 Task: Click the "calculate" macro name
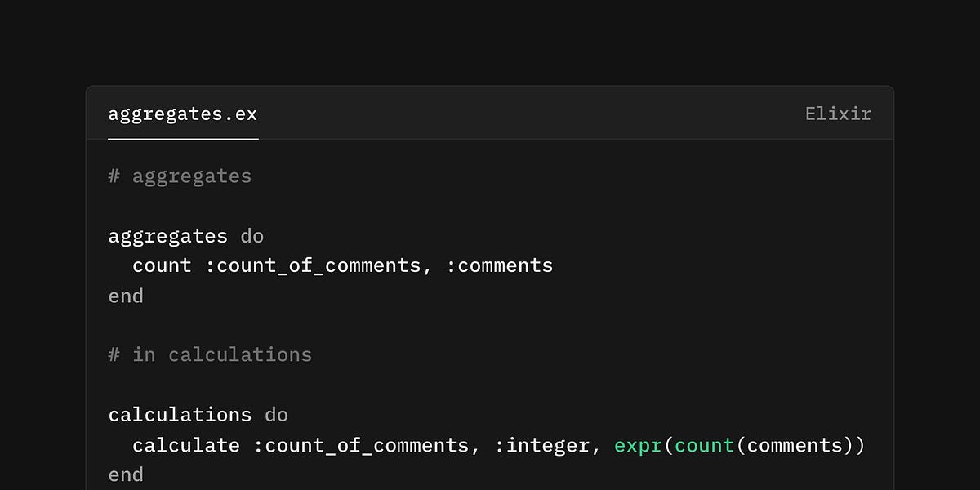tap(186, 445)
